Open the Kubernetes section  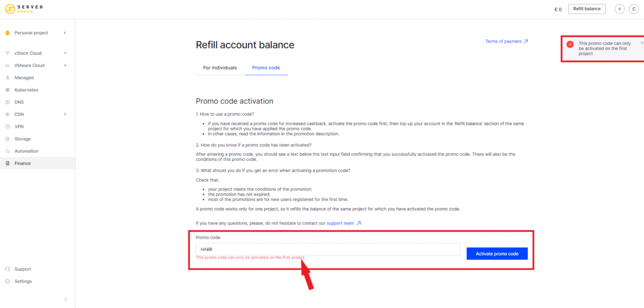(26, 90)
